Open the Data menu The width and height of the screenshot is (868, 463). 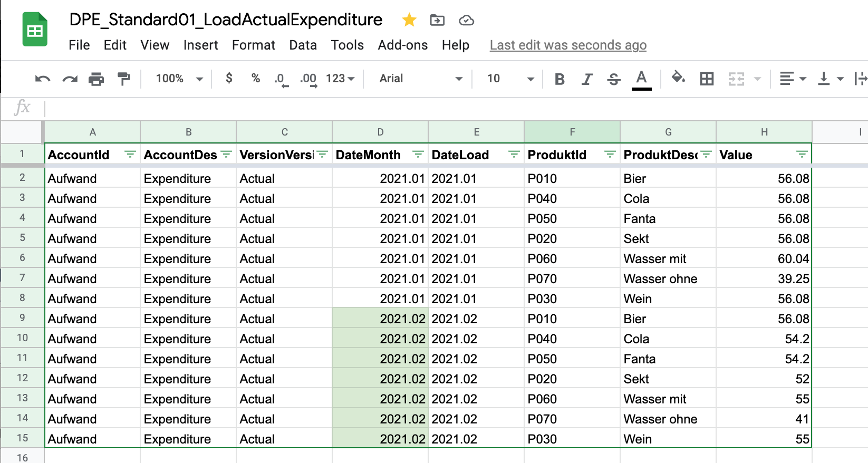(303, 45)
